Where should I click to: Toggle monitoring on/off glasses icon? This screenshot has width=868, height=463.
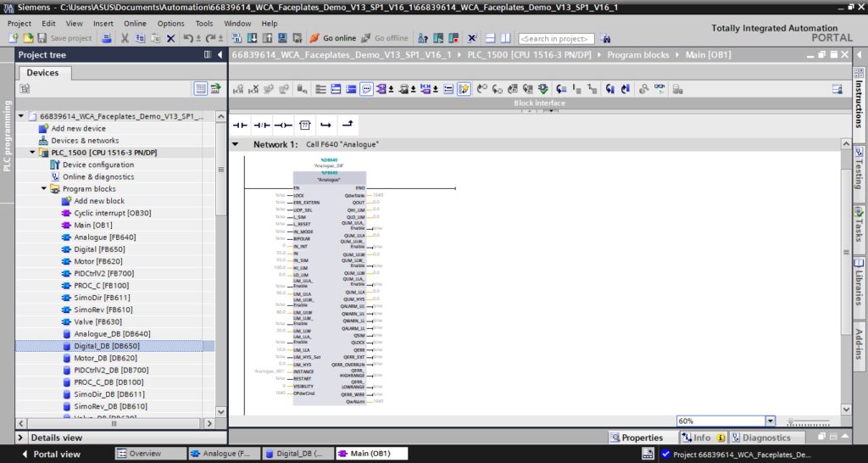[x=659, y=89]
